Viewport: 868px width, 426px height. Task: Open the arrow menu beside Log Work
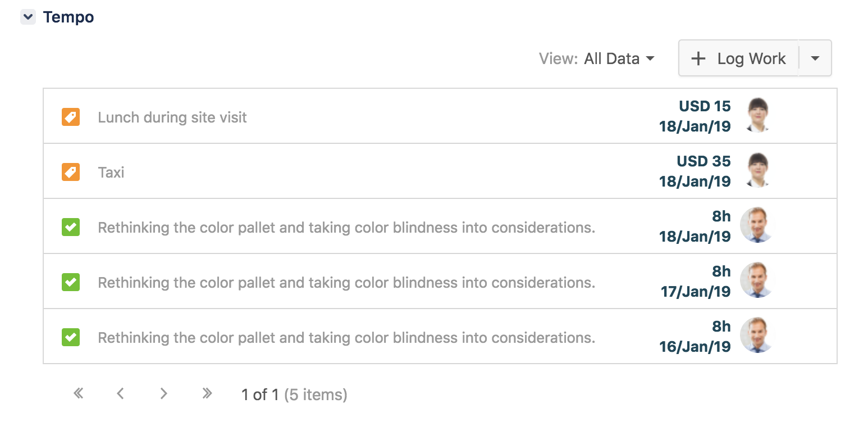pos(815,58)
